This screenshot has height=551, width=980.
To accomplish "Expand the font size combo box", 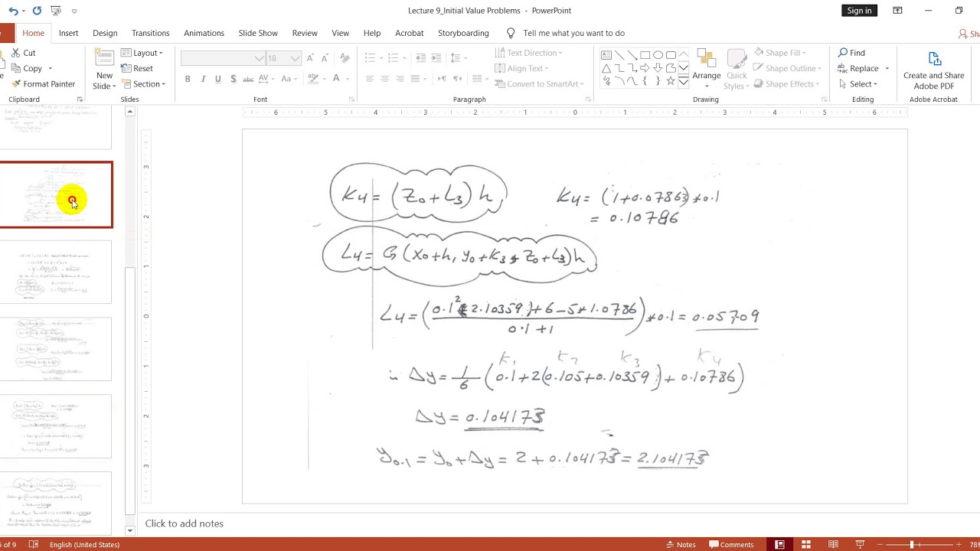I will coord(295,58).
